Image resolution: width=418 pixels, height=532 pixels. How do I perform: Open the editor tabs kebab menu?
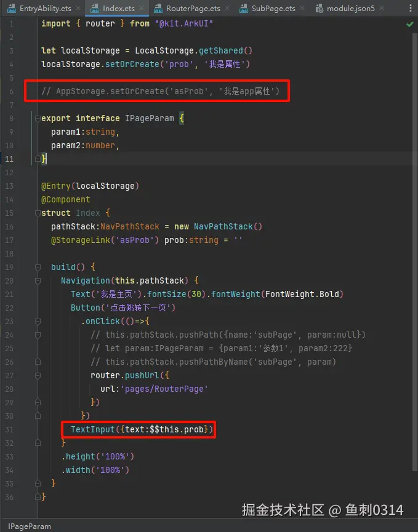(x=411, y=8)
